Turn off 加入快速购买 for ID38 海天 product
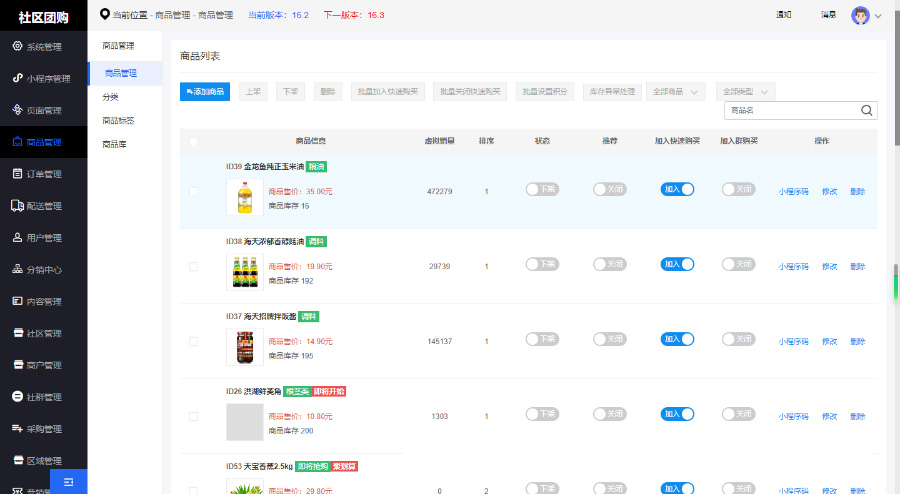 (677, 265)
